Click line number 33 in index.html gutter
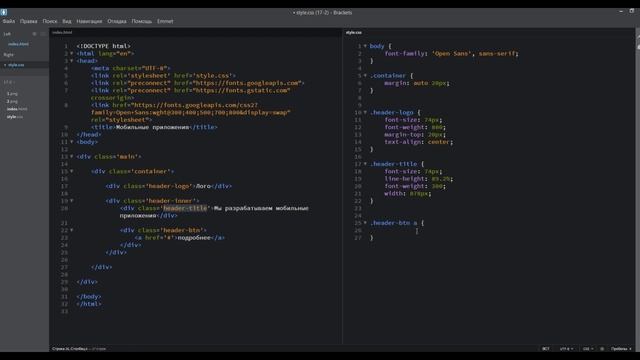This screenshot has width=640, height=360. coord(64,311)
